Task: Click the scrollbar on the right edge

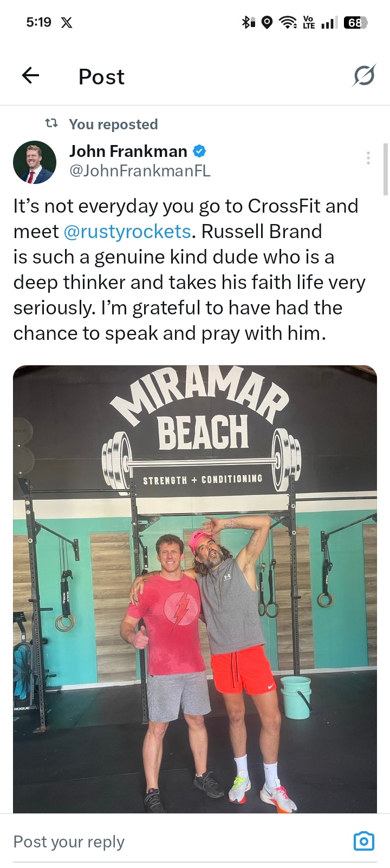Action: 385,169
